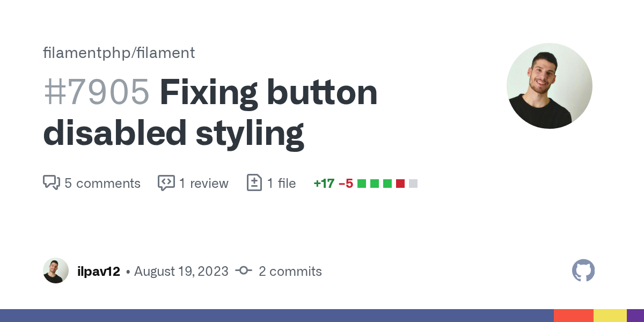Click the yellow language bar segment
The height and width of the screenshot is (322, 644).
pos(610,316)
